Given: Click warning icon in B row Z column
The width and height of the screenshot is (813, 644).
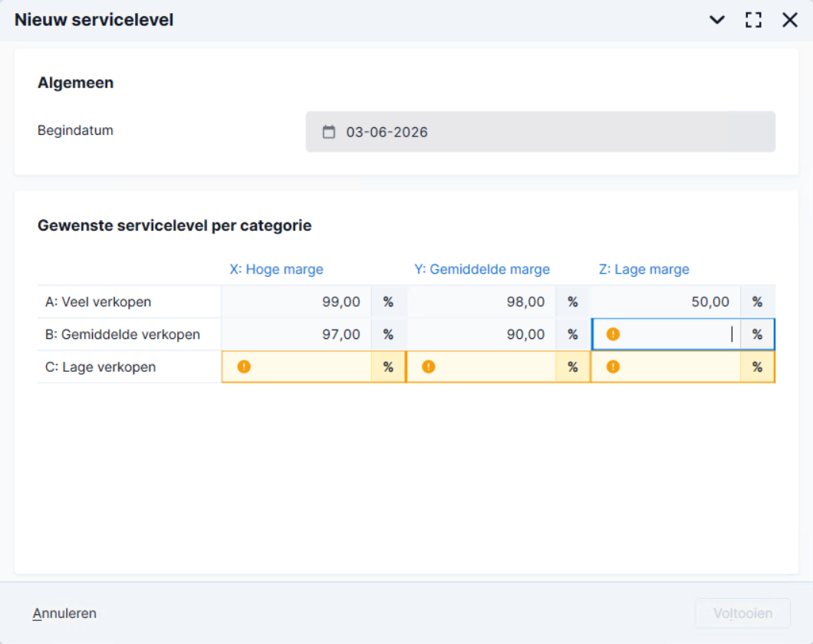Looking at the screenshot, I should tap(613, 334).
